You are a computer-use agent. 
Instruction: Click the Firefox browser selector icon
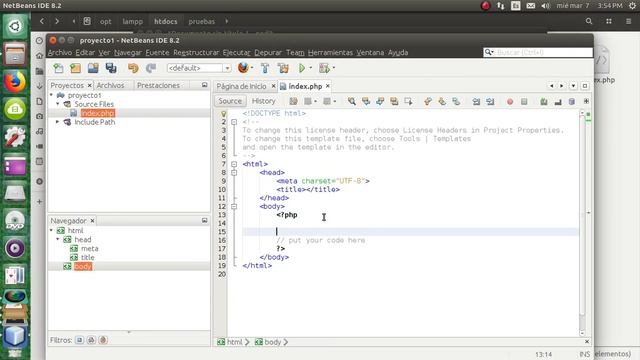[x=243, y=68]
